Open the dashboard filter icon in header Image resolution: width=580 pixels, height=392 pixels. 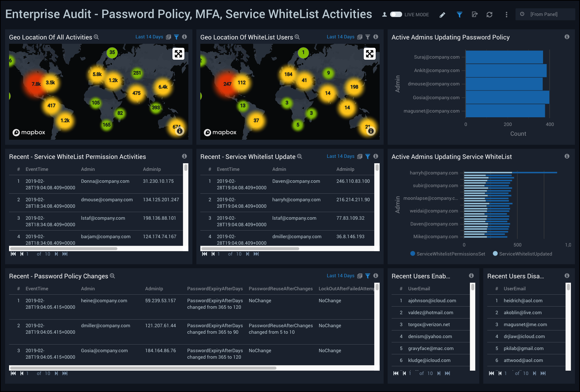pos(459,15)
